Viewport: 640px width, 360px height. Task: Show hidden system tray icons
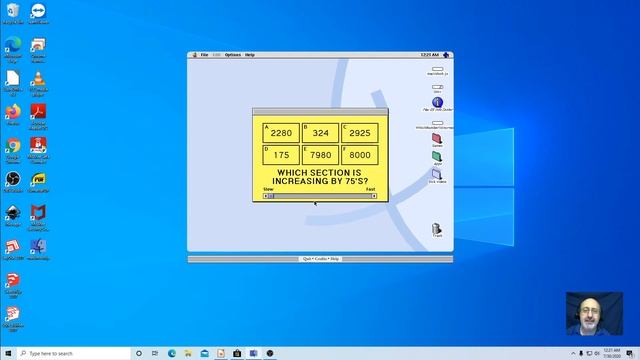[573, 353]
